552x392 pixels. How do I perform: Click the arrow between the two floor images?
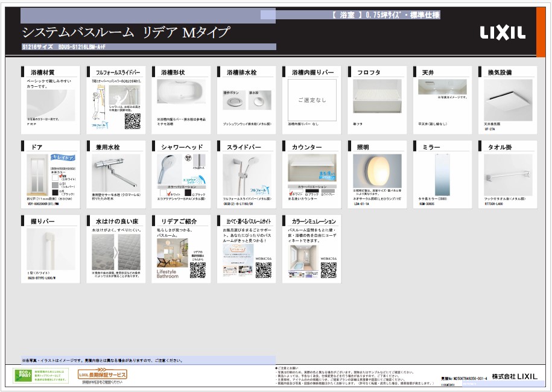coord(116,253)
